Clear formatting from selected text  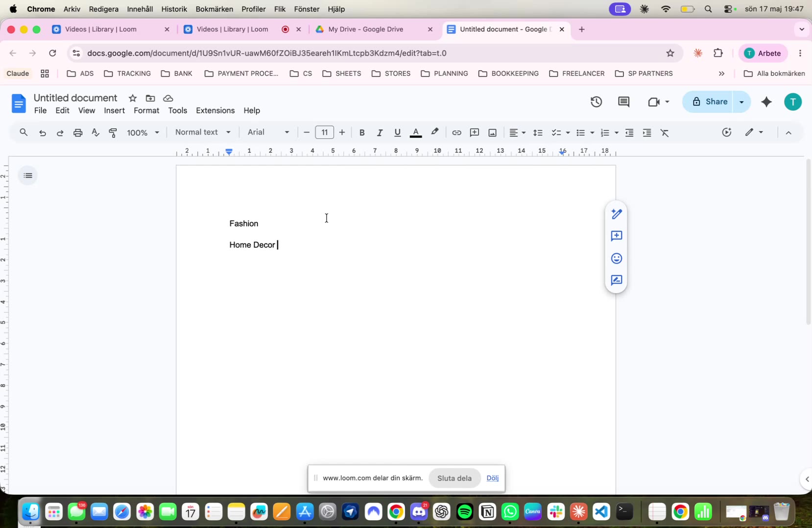[x=665, y=133]
